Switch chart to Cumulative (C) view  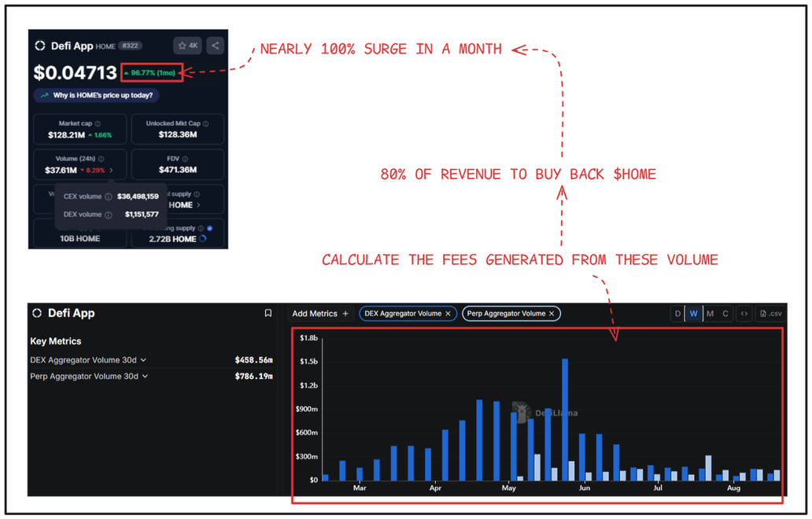click(x=725, y=314)
